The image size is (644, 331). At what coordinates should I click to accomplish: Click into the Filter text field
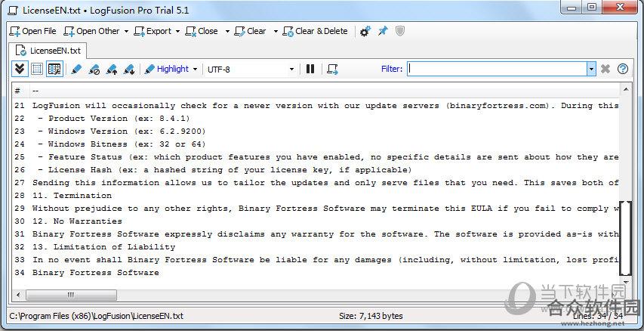pyautogui.click(x=497, y=69)
